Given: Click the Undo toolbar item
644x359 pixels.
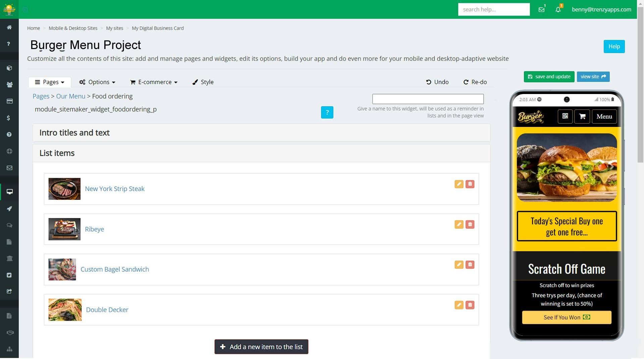Looking at the screenshot, I should [x=437, y=82].
